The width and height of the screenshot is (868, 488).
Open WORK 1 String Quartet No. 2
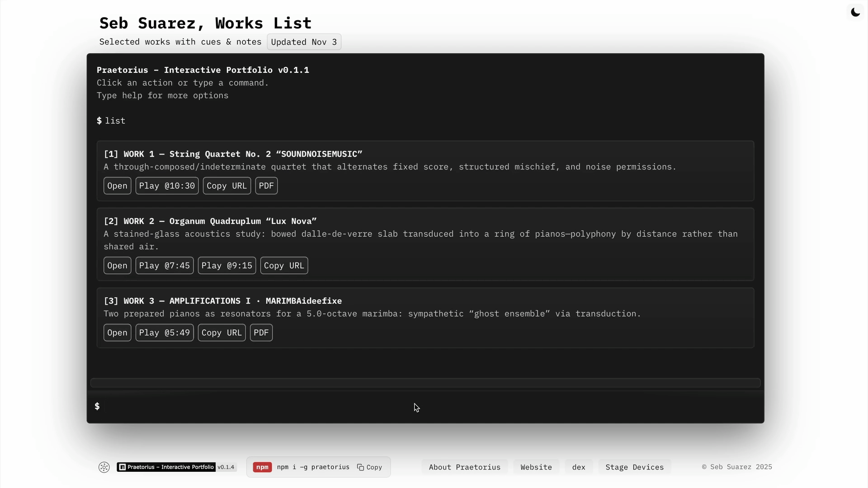click(x=117, y=185)
